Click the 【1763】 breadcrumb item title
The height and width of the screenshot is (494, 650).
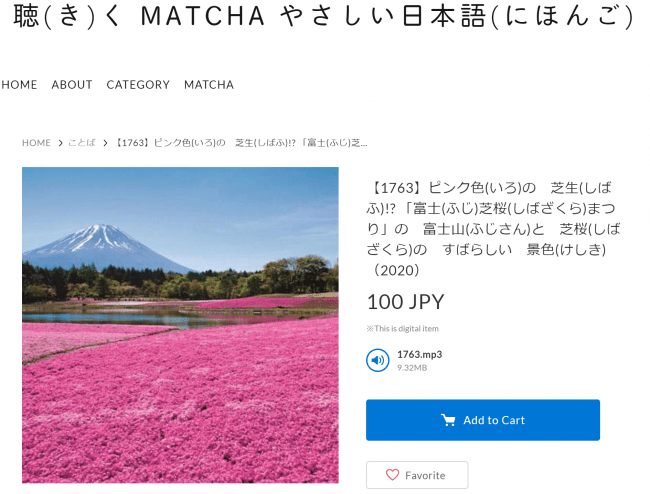point(240,143)
